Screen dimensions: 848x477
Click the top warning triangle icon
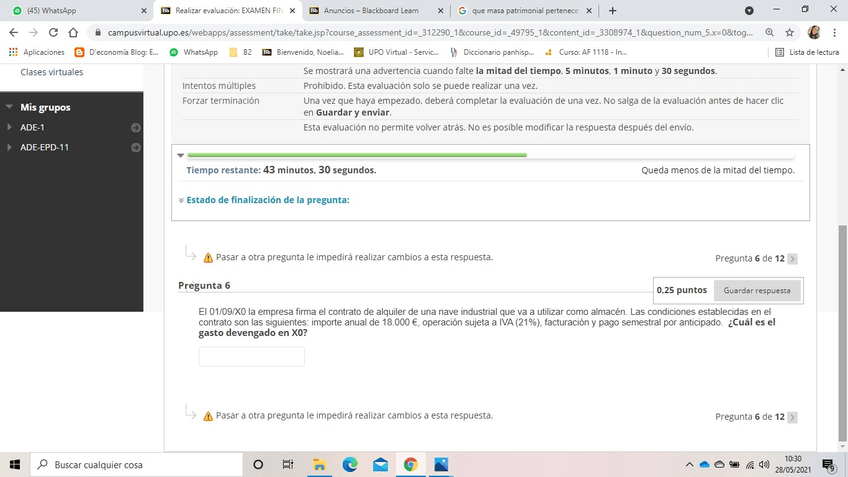208,258
